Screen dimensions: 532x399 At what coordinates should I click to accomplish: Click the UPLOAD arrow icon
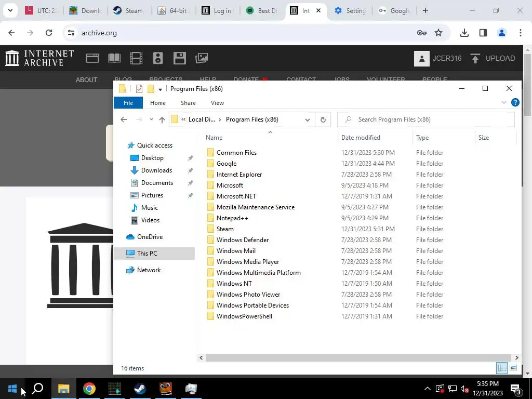coord(475,58)
